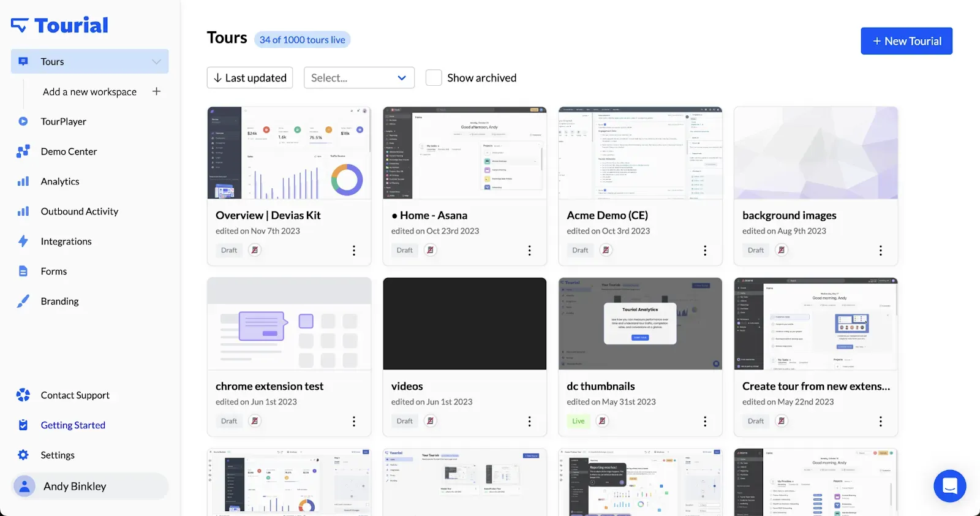The image size is (980, 516).
Task: Click the background images title
Action: [x=789, y=216]
